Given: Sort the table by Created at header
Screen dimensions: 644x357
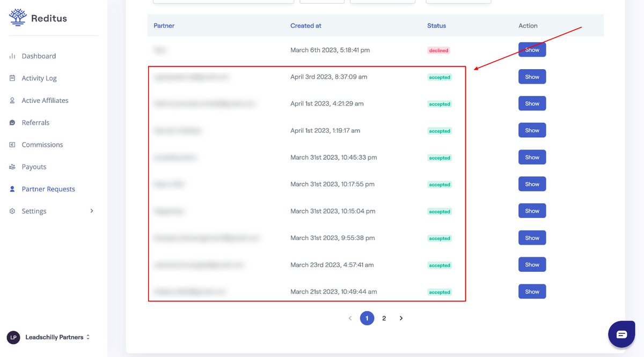Looking at the screenshot, I should click(x=306, y=25).
